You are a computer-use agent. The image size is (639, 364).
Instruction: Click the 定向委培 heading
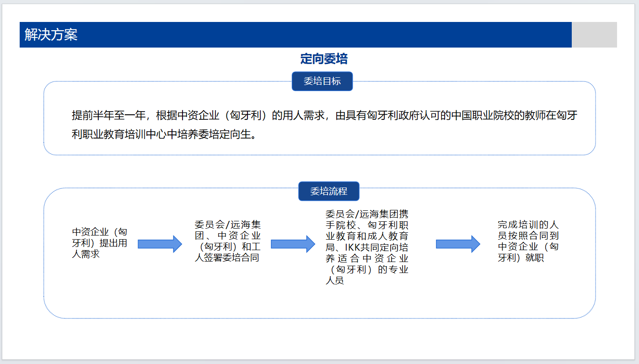pyautogui.click(x=324, y=59)
